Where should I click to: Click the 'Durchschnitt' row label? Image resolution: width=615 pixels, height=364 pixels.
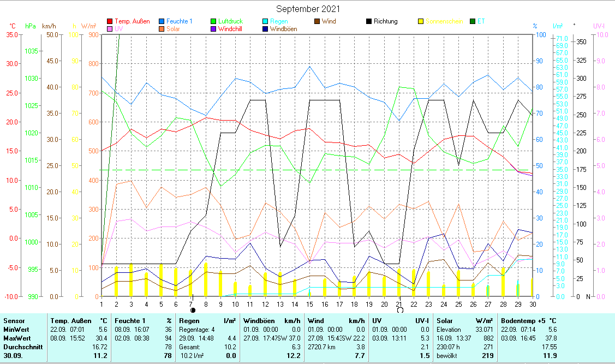pyautogui.click(x=23, y=347)
